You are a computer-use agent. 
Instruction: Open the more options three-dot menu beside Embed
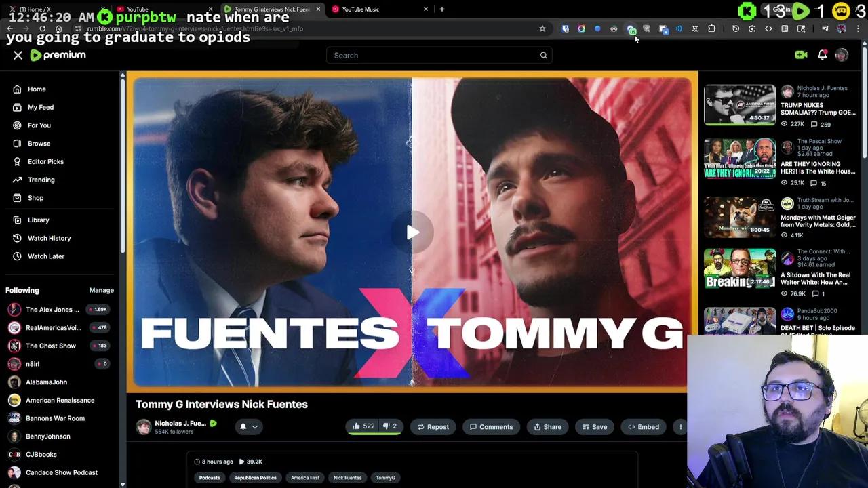point(680,427)
